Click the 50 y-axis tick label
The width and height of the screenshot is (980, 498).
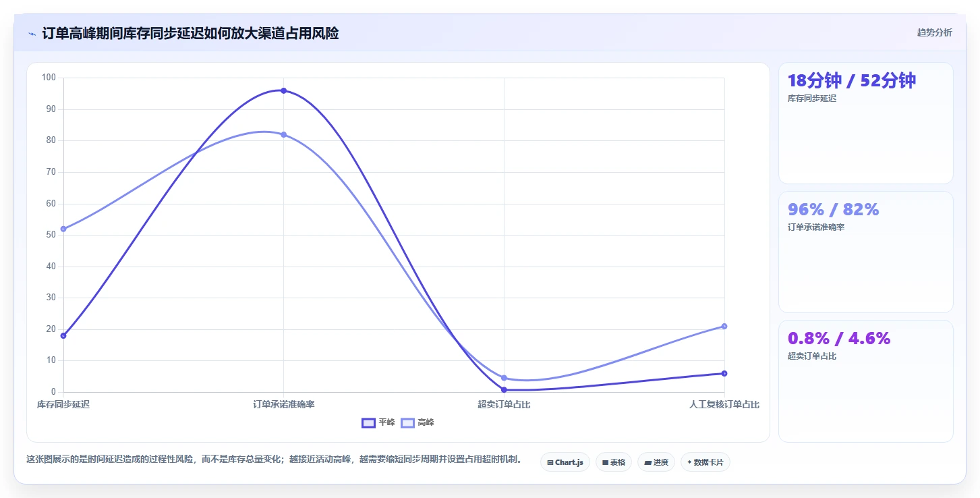click(x=51, y=235)
